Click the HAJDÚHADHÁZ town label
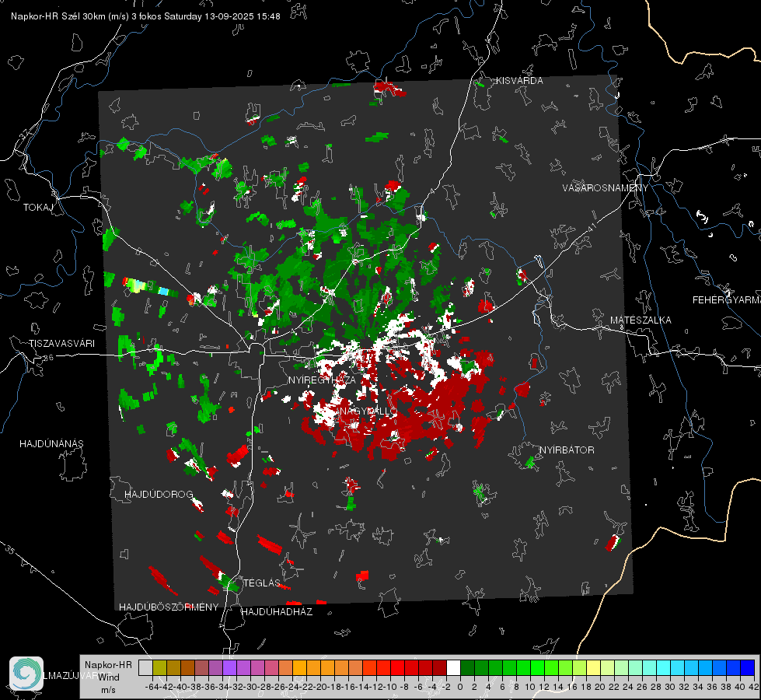 coord(277,612)
